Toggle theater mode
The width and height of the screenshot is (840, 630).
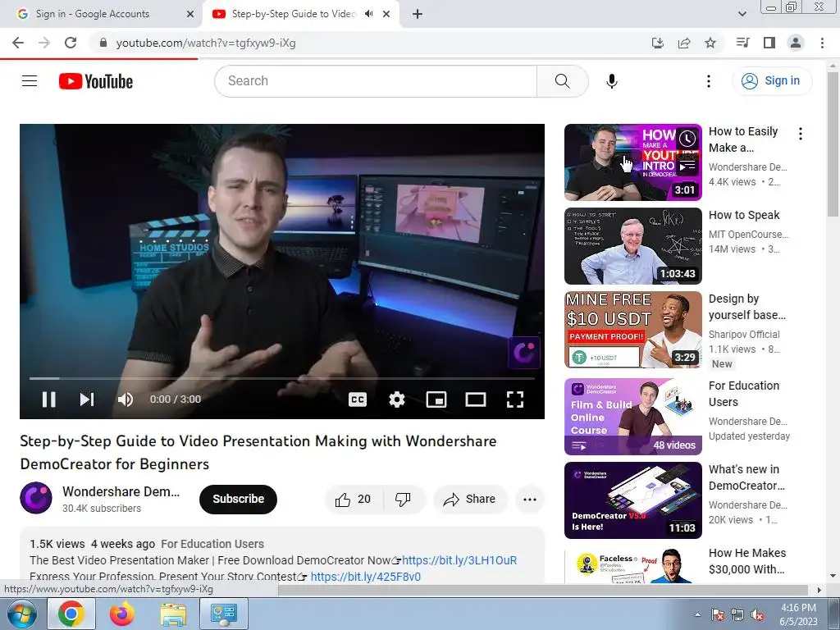(476, 399)
